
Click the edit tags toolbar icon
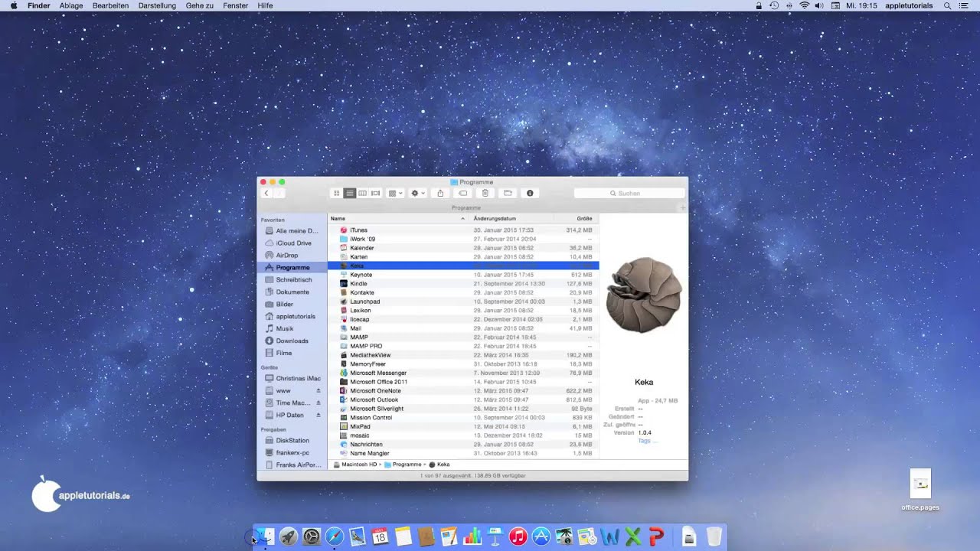pos(462,194)
